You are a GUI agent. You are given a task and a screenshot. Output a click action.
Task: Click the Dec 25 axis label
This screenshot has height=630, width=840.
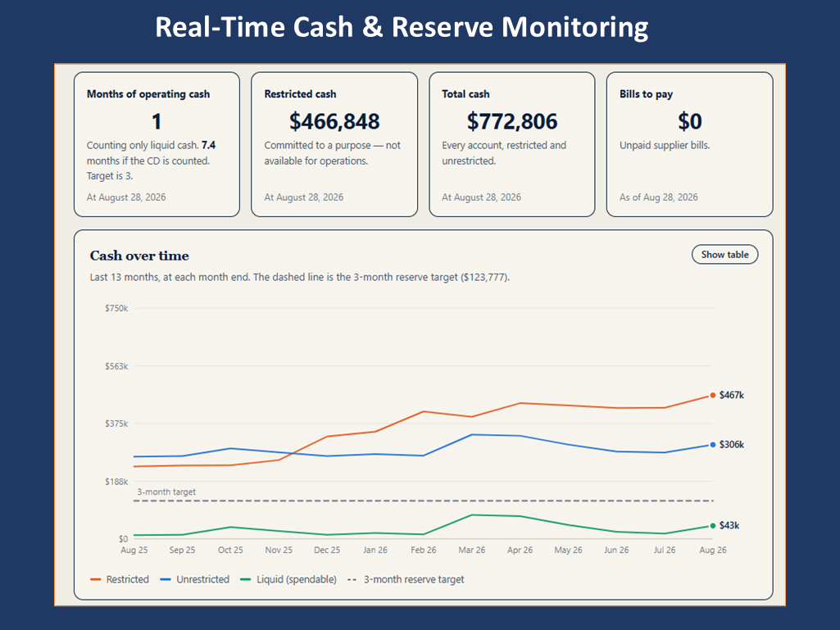tap(327, 550)
